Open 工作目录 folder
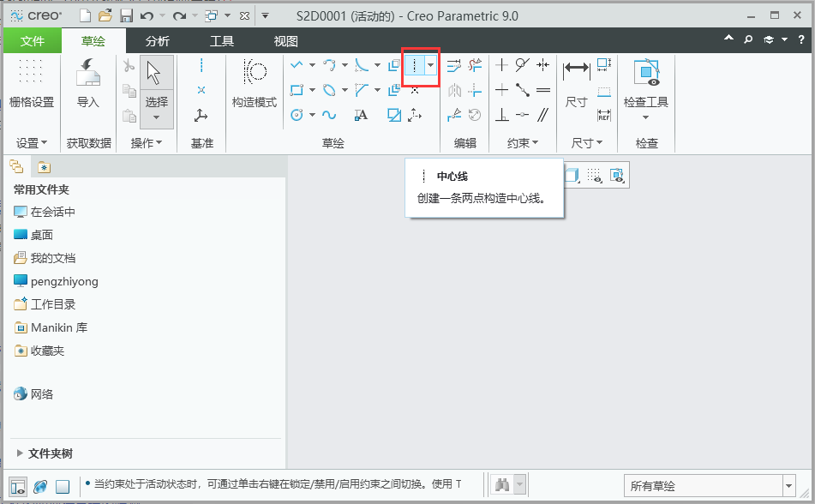 45,304
